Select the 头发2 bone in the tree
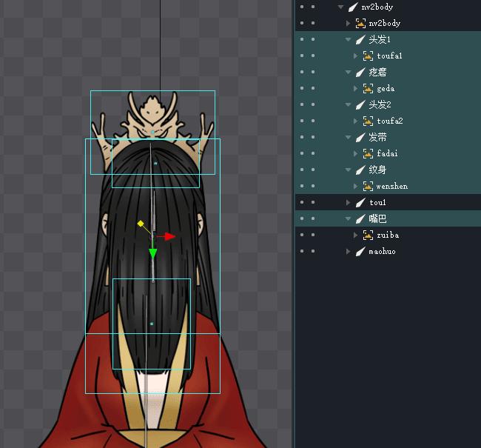The image size is (481, 448). tap(380, 105)
